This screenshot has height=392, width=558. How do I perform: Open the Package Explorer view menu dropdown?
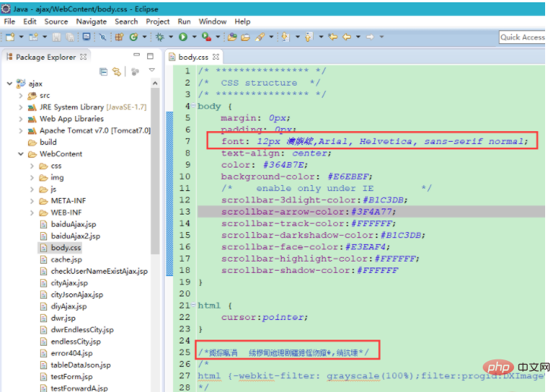click(152, 71)
